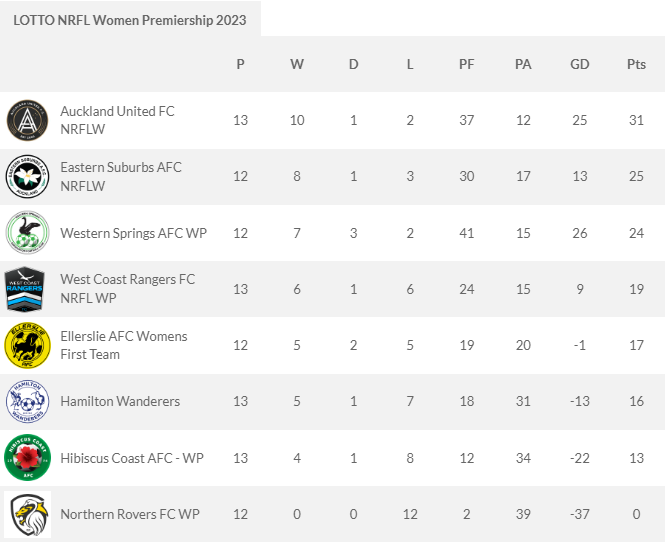This screenshot has width=665, height=546.
Task: Click the Eastern Suburbs AFC crest logo
Action: pos(27,177)
